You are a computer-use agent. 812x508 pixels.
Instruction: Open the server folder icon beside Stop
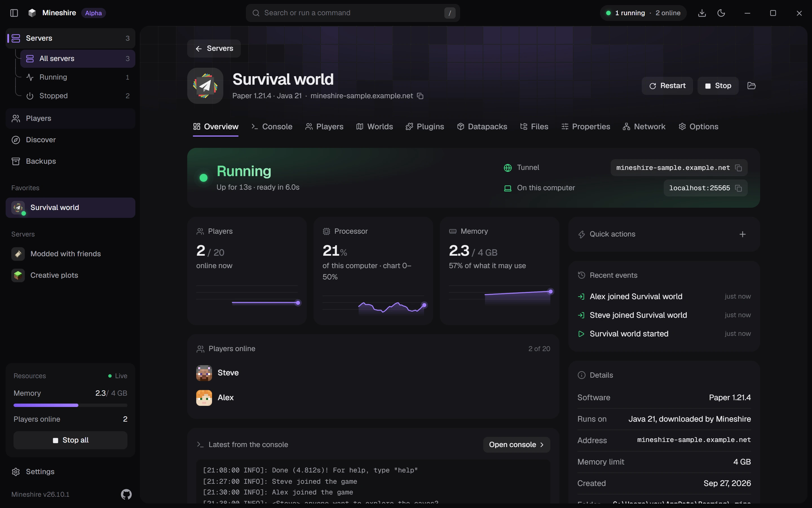pyautogui.click(x=751, y=86)
